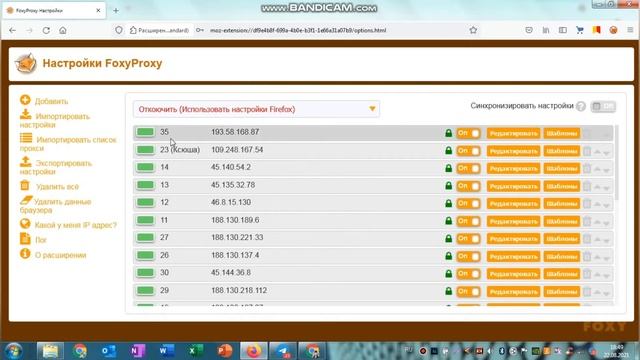Image resolution: width=640 pixels, height=360 pixels.
Task: Open Telegram from the taskbar
Action: click(x=282, y=351)
